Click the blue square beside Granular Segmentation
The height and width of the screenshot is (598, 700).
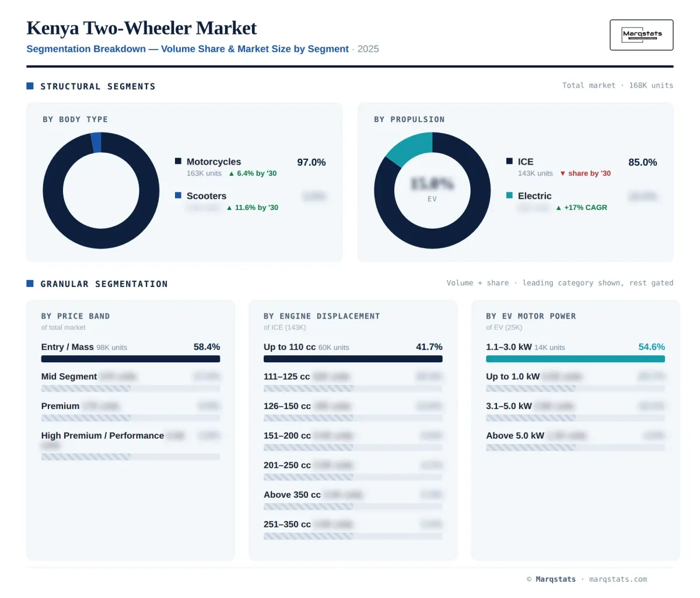[x=30, y=284]
